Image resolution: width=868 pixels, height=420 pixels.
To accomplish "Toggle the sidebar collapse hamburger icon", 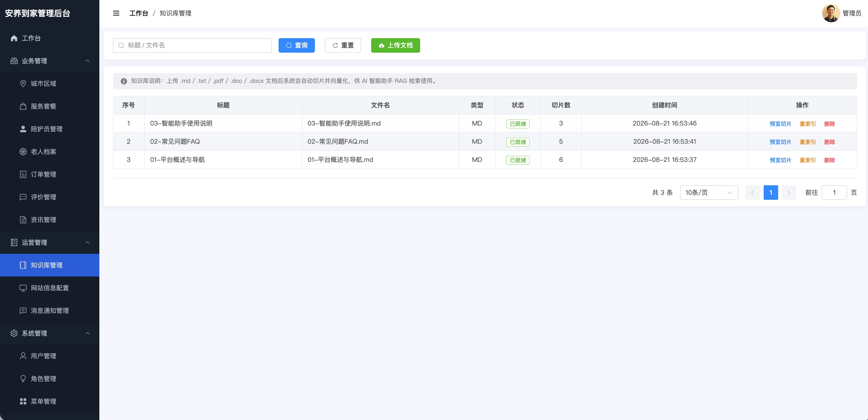I will point(116,13).
